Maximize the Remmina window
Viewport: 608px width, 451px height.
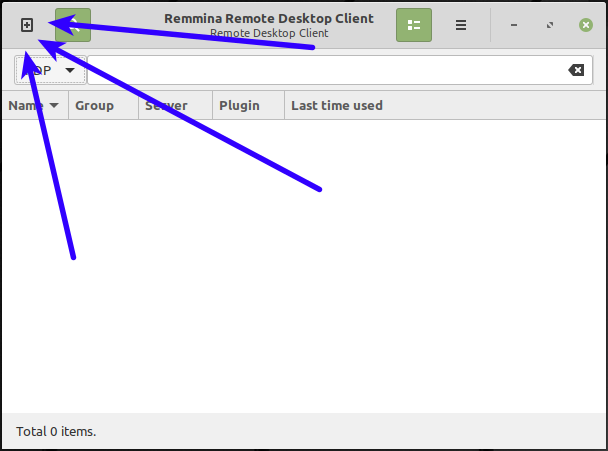pyautogui.click(x=550, y=25)
